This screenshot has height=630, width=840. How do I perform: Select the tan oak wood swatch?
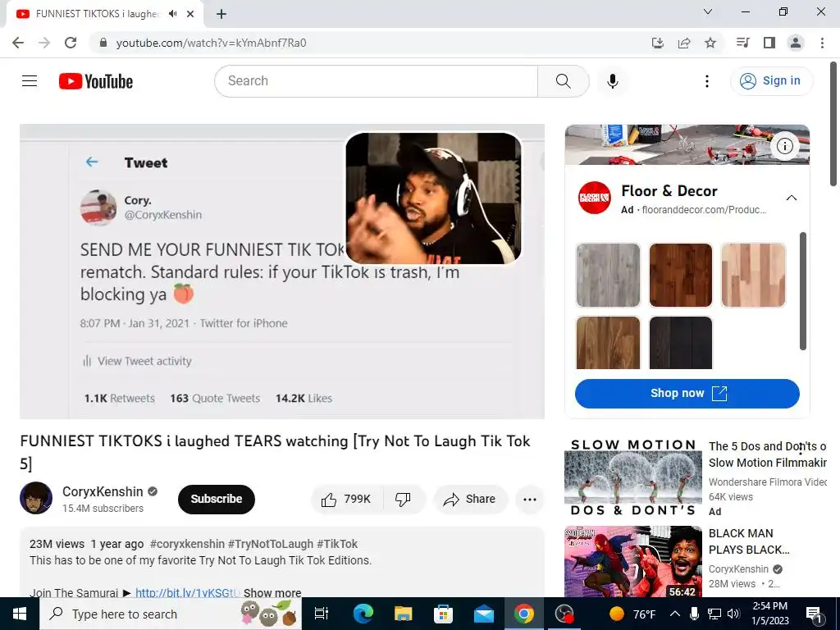pos(608,343)
